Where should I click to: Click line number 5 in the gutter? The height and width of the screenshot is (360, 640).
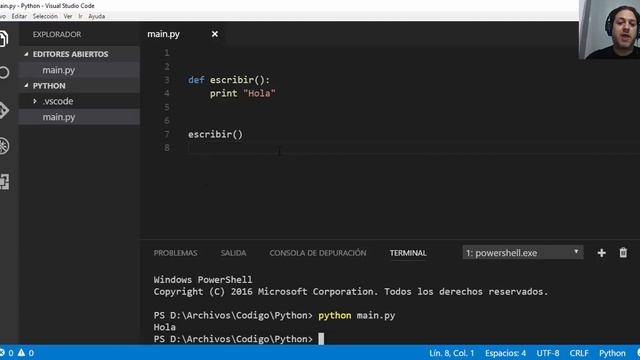[x=167, y=107]
